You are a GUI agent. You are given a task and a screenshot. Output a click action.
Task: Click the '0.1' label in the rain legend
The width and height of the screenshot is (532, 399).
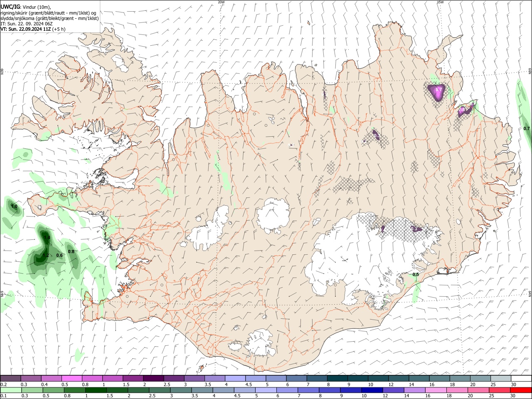[3, 396]
